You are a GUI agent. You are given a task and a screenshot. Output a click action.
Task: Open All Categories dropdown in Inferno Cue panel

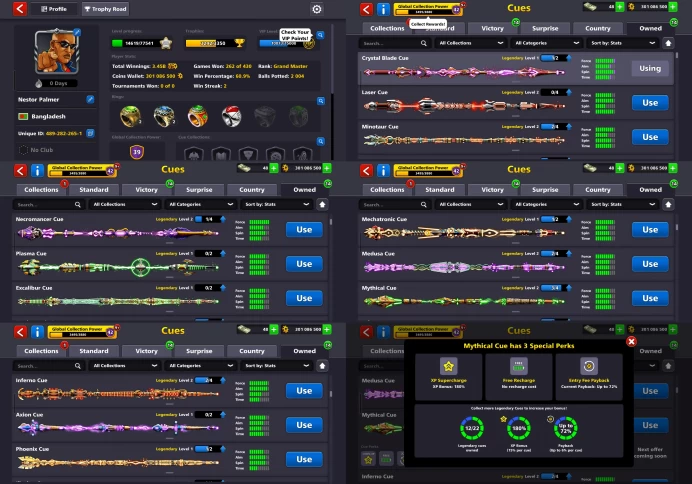point(200,366)
